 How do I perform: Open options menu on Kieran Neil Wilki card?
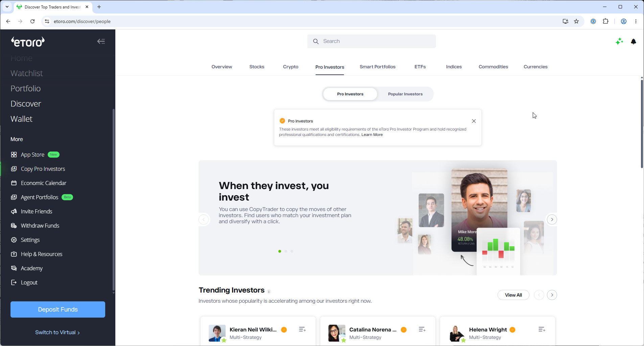[x=302, y=329]
